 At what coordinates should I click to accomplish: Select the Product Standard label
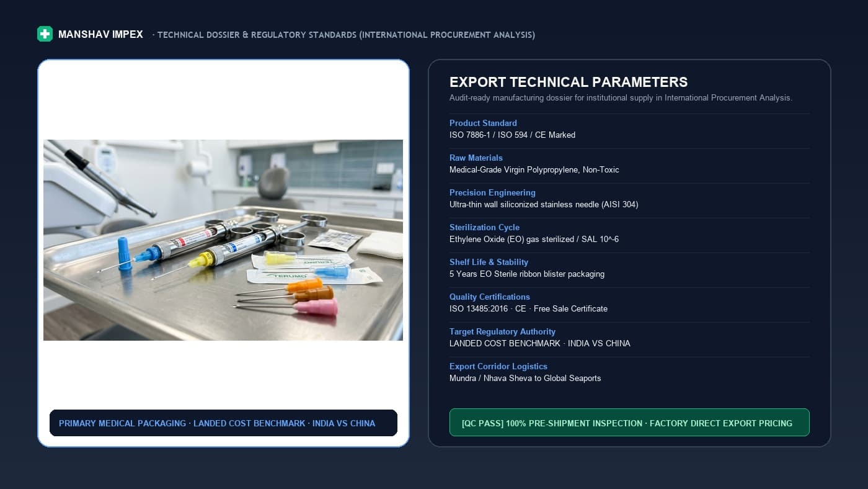(x=483, y=123)
